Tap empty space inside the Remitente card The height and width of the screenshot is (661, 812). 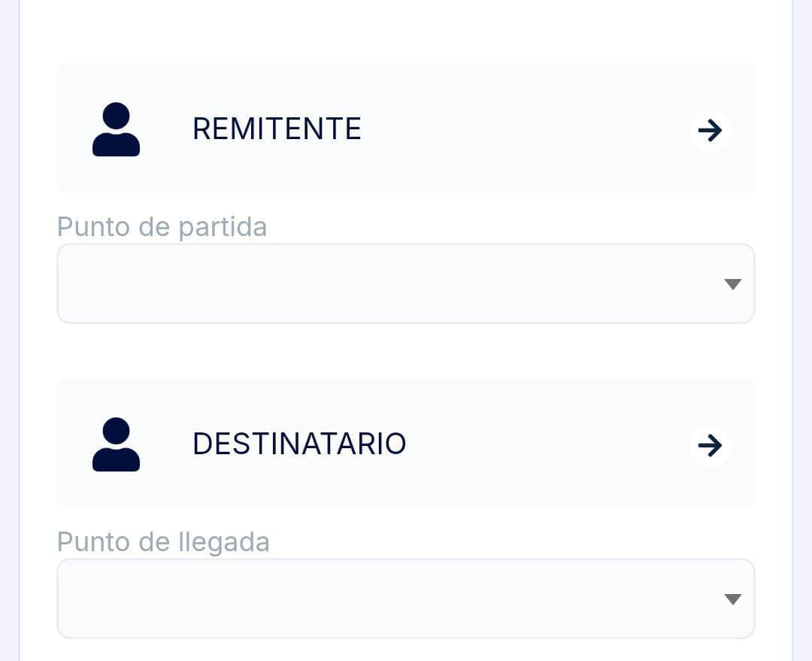pyautogui.click(x=526, y=129)
